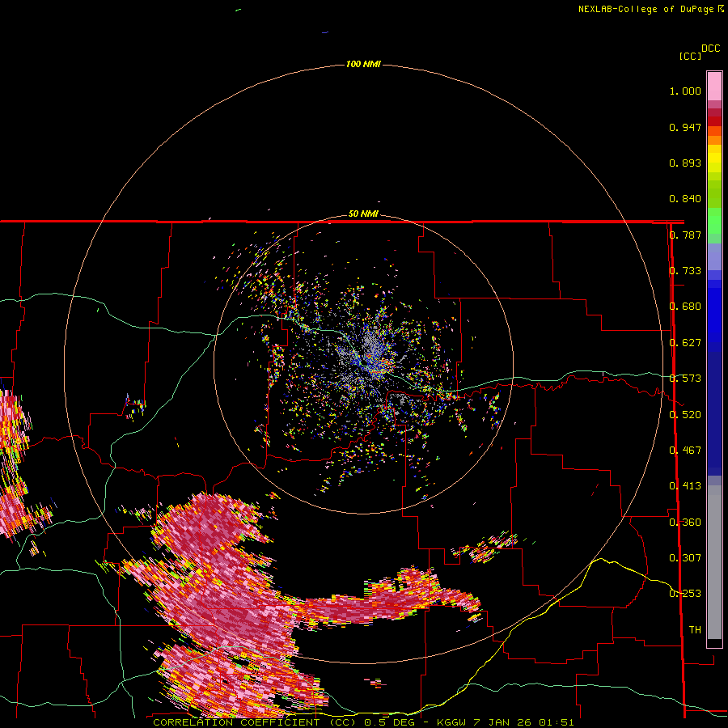Pick the periwinkle light-blue swatch on the color bar

(714, 256)
